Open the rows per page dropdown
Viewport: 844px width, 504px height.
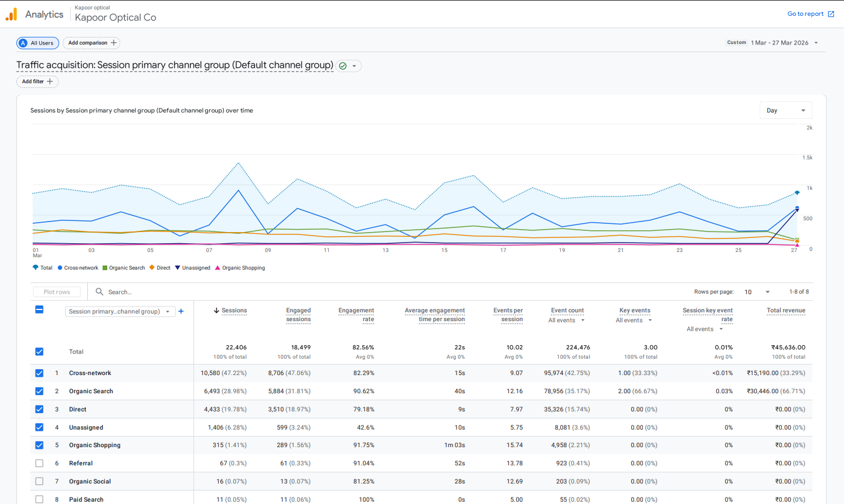click(758, 291)
